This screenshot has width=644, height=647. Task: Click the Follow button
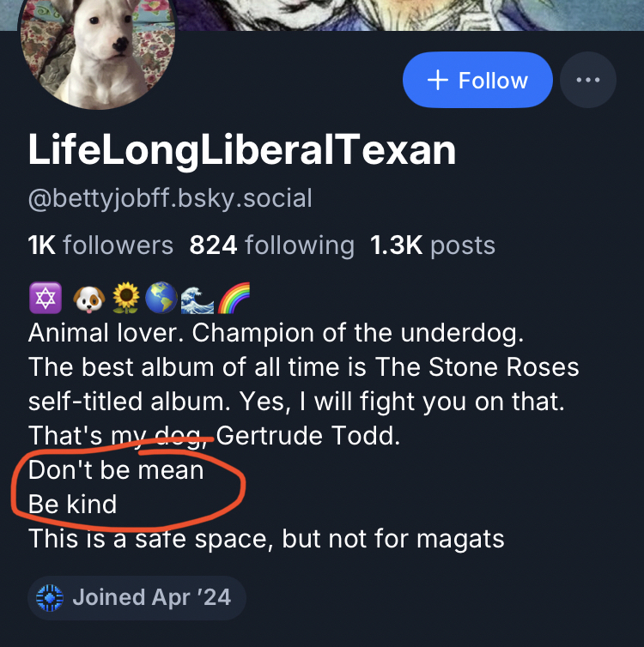[x=477, y=81]
